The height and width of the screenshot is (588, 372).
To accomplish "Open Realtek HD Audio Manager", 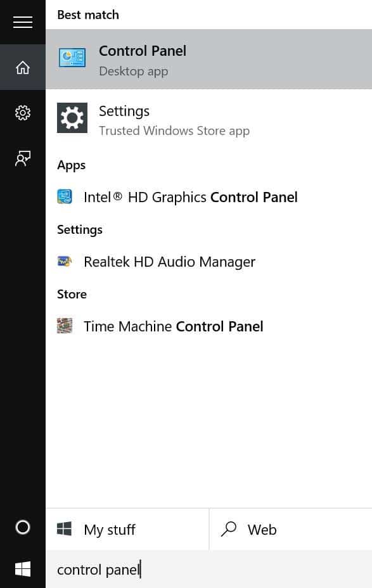I will pos(169,261).
